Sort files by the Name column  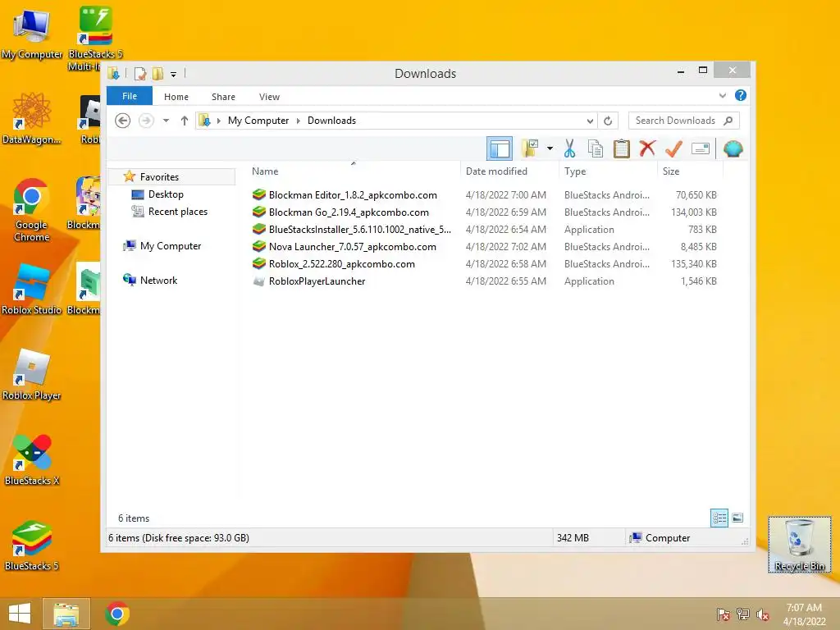tap(265, 171)
